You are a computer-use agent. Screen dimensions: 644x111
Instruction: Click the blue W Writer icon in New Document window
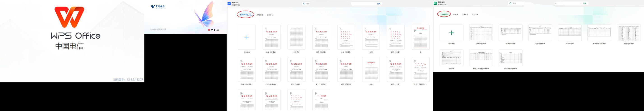coord(229,4)
